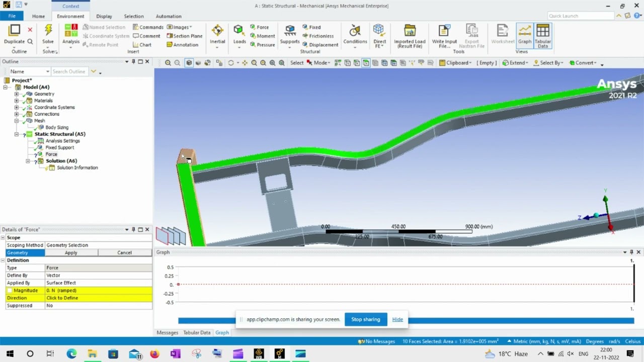644x362 pixels.
Task: Cancel the geometry selection
Action: (124, 252)
